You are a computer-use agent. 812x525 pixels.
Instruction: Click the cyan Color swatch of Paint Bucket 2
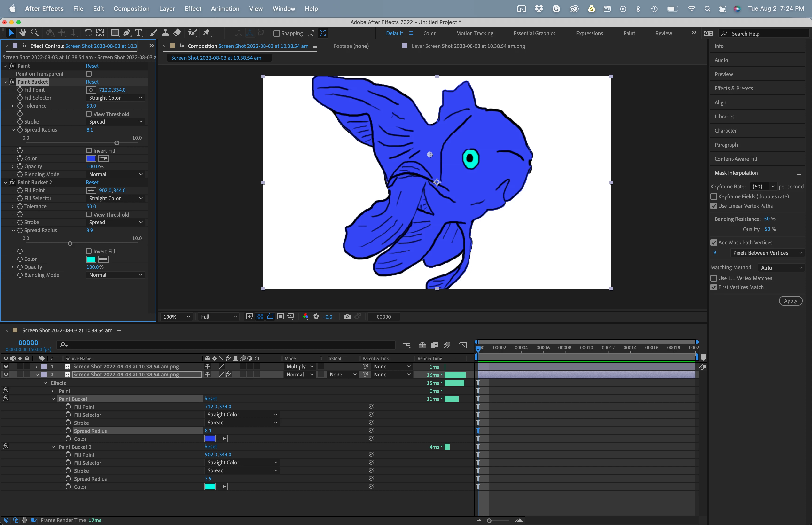pos(91,259)
